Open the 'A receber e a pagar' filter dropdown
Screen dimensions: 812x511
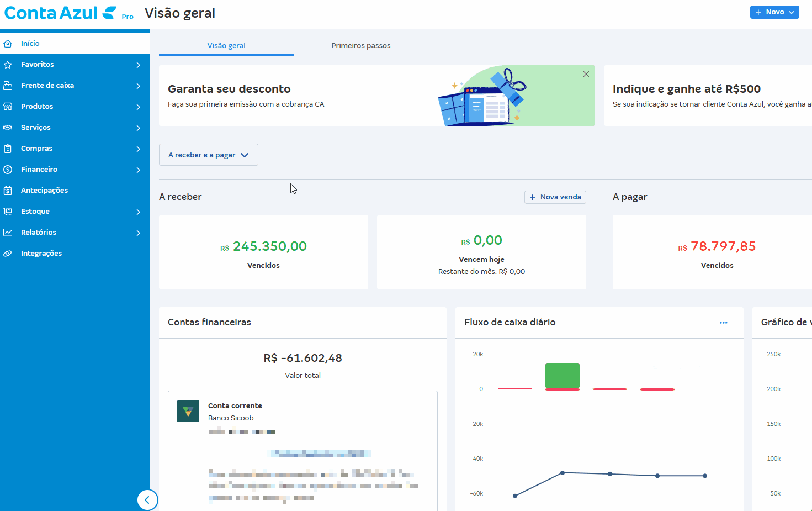click(208, 155)
